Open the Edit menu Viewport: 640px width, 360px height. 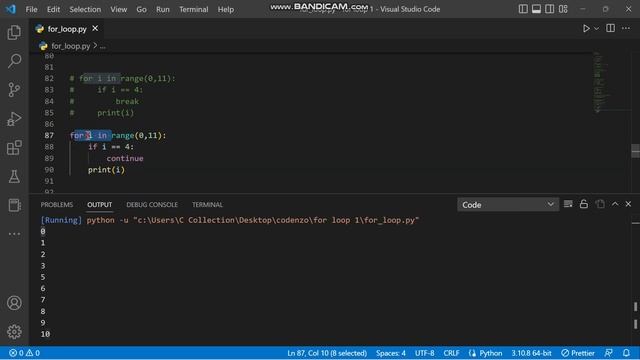point(53,9)
